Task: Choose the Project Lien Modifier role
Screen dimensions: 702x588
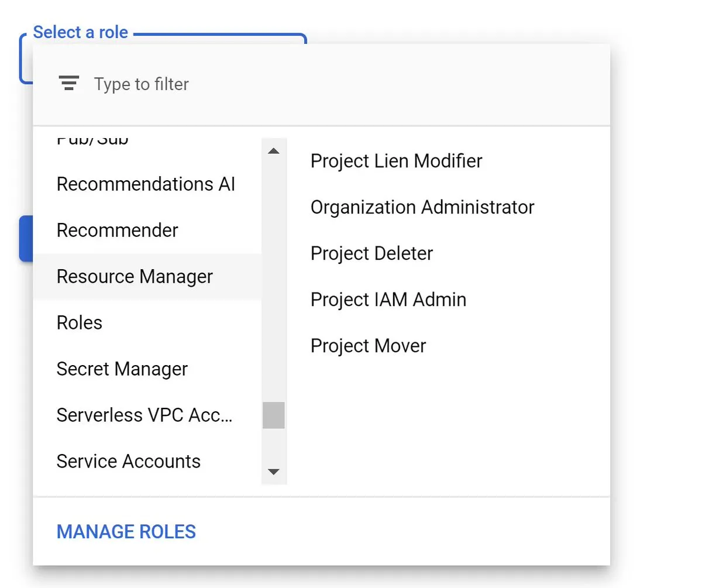Action: click(x=396, y=161)
